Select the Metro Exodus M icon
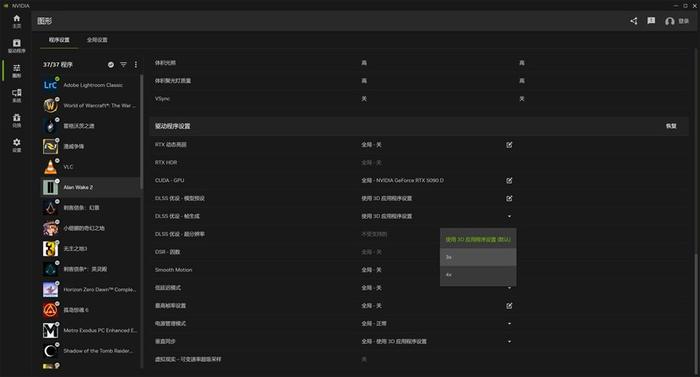The image size is (700, 377). (50, 330)
